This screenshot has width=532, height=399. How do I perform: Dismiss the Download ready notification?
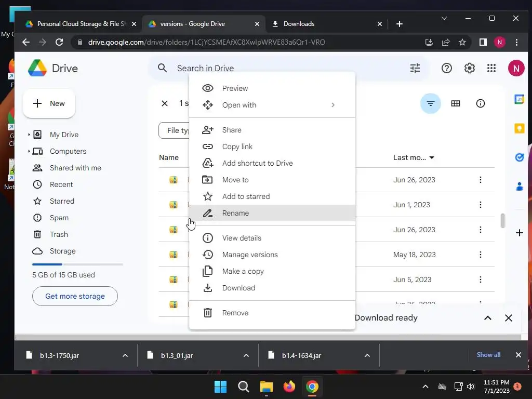(x=508, y=318)
